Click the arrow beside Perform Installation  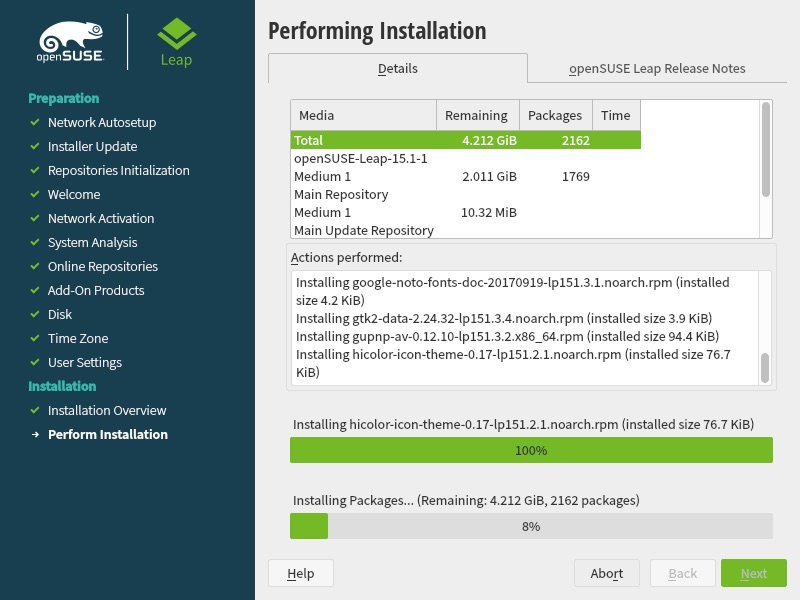point(35,435)
